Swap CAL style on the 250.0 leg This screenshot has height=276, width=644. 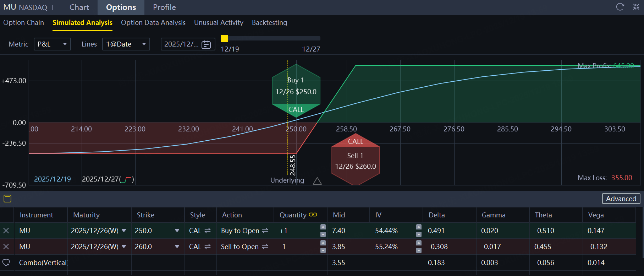[x=208, y=231]
